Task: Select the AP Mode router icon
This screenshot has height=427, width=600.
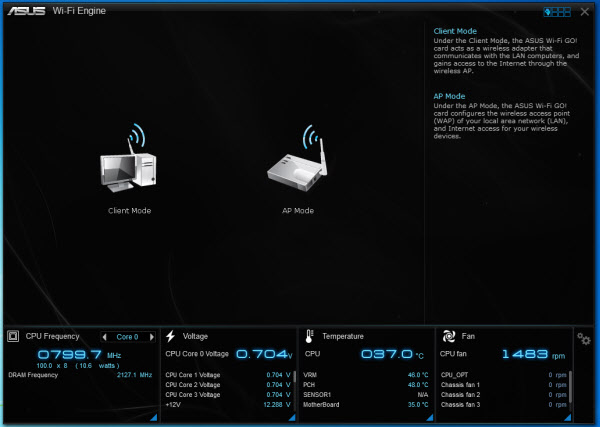Action: pyautogui.click(x=297, y=158)
